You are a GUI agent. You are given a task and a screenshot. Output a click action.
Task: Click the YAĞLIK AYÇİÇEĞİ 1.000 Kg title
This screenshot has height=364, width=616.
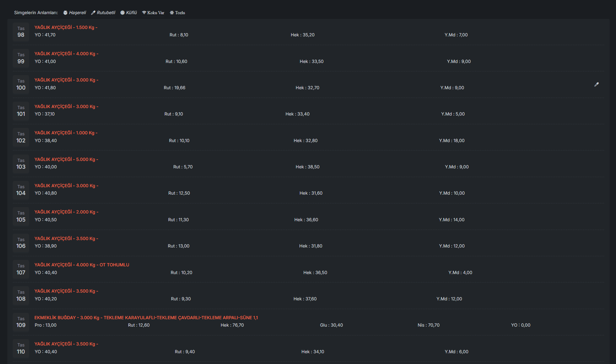click(66, 133)
